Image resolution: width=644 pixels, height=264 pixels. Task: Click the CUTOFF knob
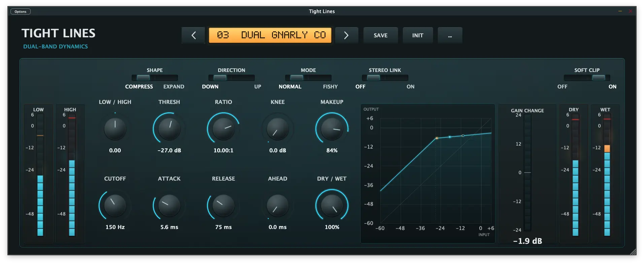click(x=115, y=205)
